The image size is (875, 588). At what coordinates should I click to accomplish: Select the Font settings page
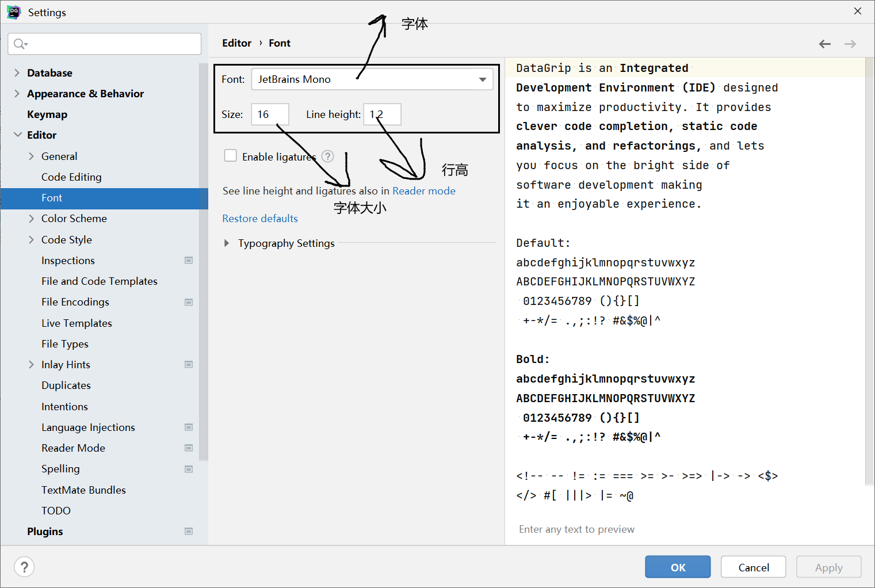coord(104,198)
